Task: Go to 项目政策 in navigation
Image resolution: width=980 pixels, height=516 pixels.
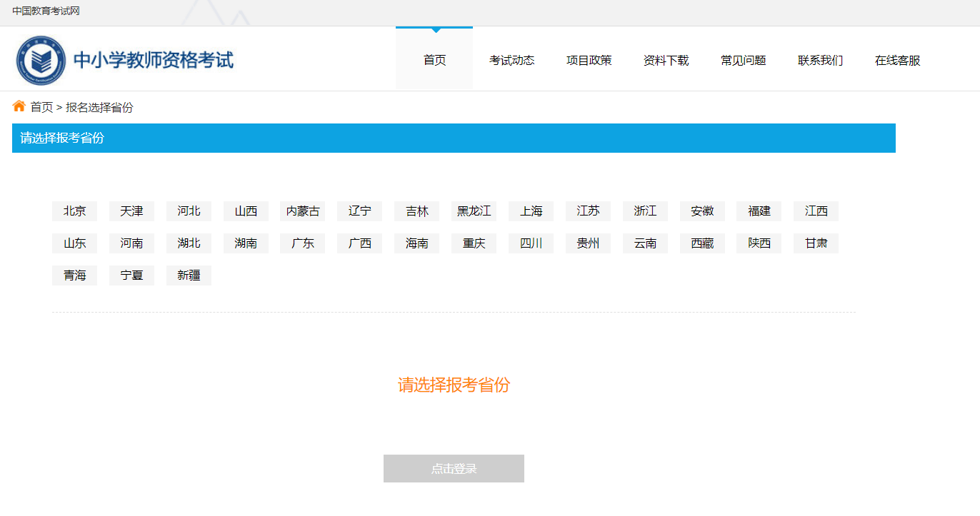Action: click(x=589, y=61)
